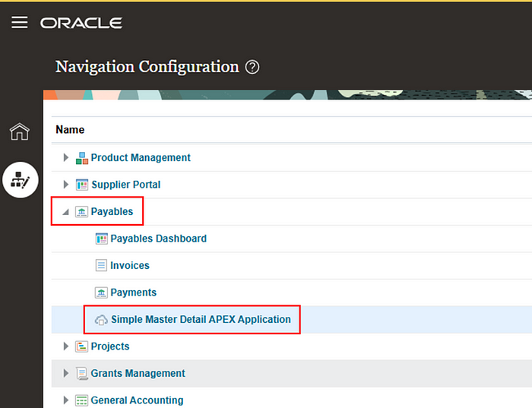Open the Product Management link
This screenshot has width=532, height=408.
[x=141, y=158]
